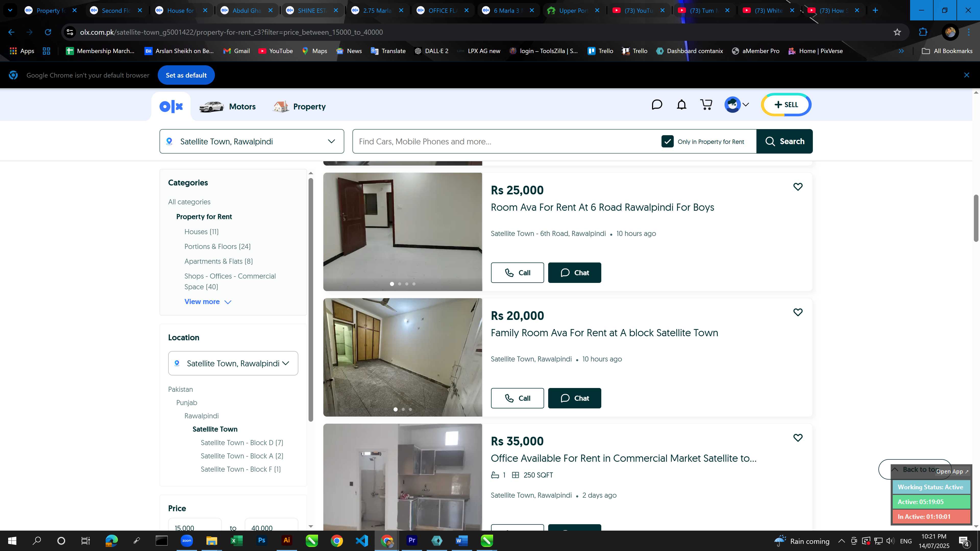The width and height of the screenshot is (980, 551).
Task: Click the Search button
Action: [x=785, y=142]
